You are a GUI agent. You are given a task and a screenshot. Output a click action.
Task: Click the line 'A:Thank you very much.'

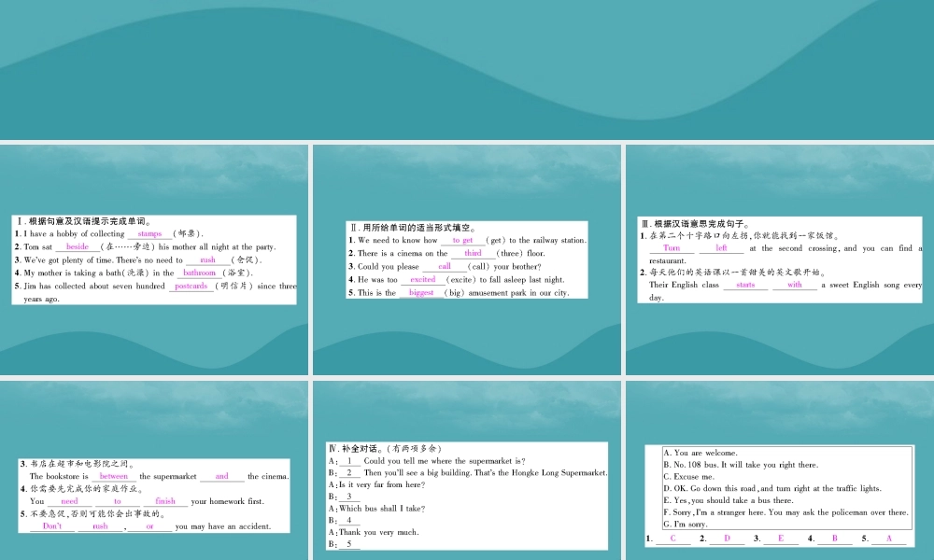(374, 532)
